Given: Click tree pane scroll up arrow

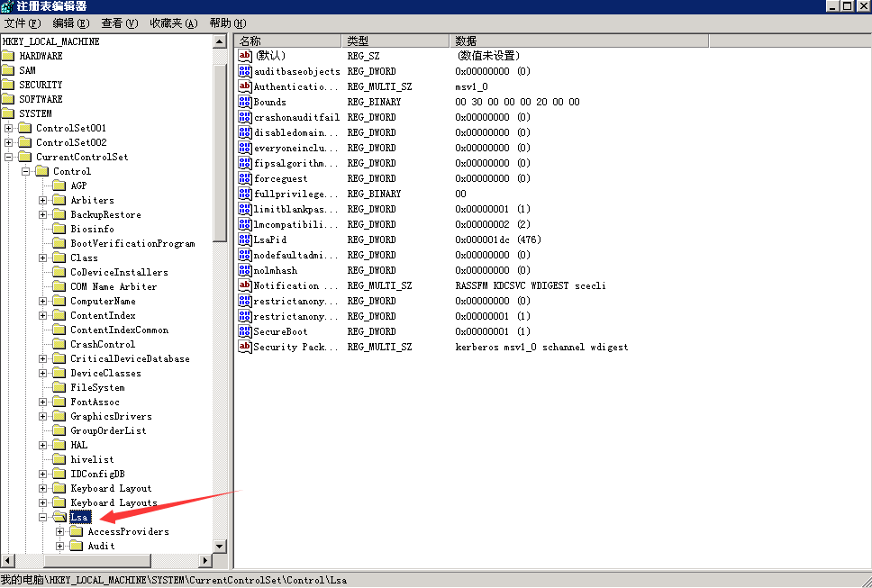Looking at the screenshot, I should coord(220,41).
